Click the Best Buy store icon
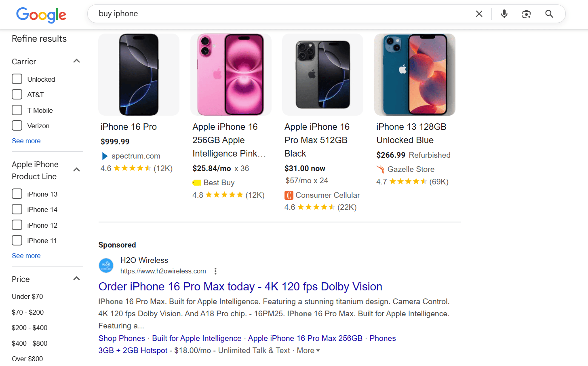Image resolution: width=588 pixels, height=366 pixels. click(198, 182)
